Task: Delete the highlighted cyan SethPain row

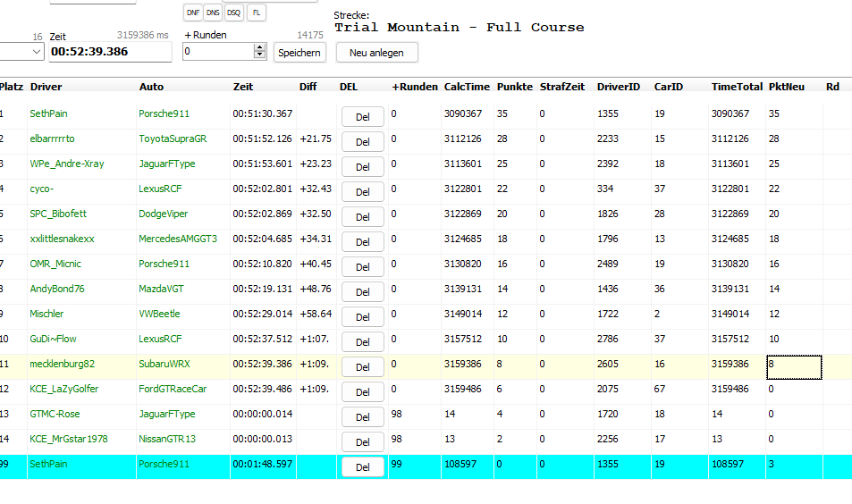Action: tap(362, 467)
